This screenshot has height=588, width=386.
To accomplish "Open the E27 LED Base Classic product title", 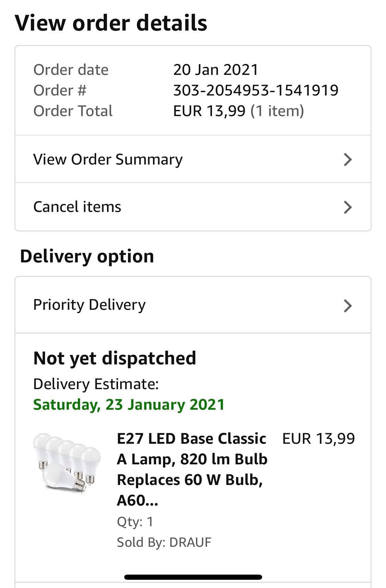I will [x=192, y=469].
